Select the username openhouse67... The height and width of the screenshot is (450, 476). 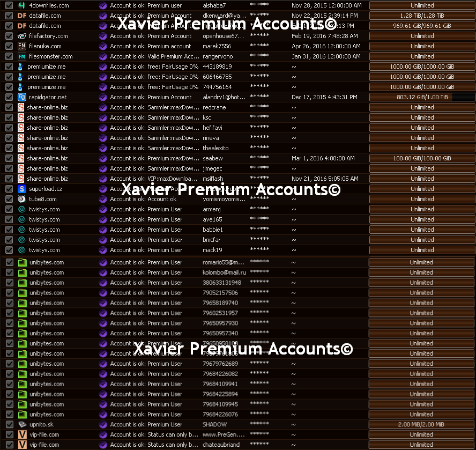click(223, 36)
